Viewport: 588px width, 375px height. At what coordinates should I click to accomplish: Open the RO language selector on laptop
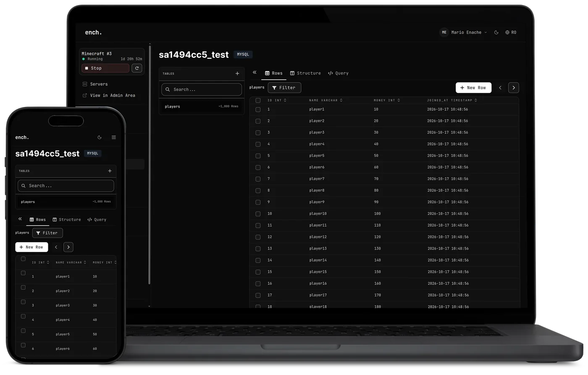point(511,32)
